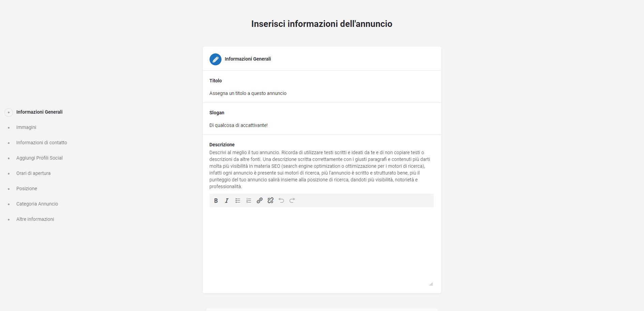Toggle bold formatting in description editor
This screenshot has width=644, height=311.
(216, 201)
